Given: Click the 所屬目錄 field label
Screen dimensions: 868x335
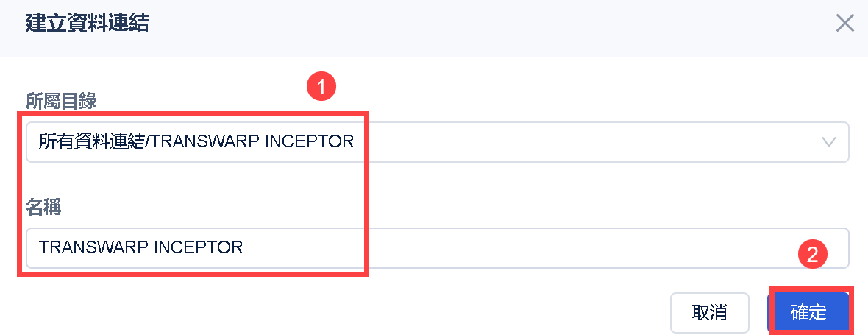Looking at the screenshot, I should point(61,101).
